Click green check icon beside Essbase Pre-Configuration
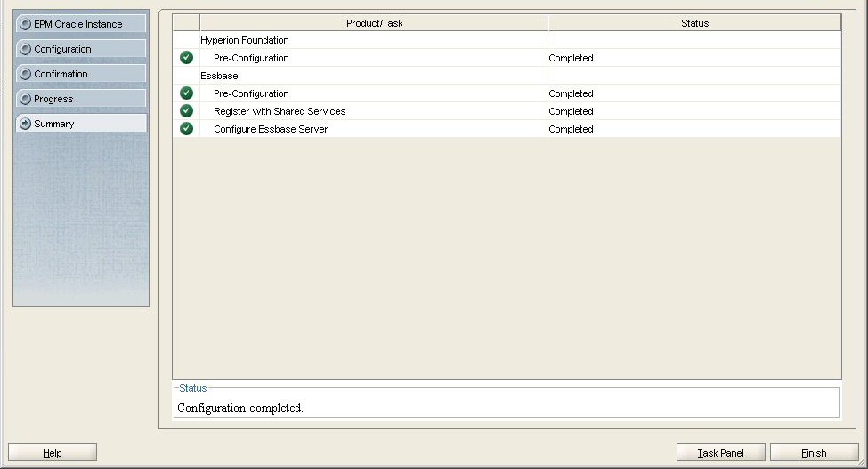The width and height of the screenshot is (868, 469). coord(187,93)
